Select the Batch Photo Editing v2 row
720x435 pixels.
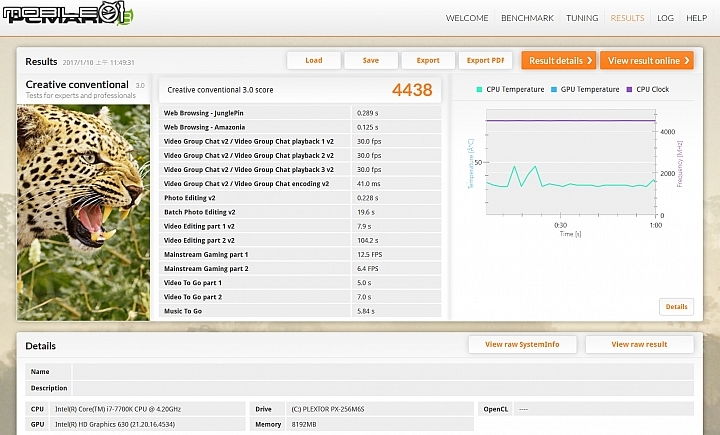[x=300, y=212]
